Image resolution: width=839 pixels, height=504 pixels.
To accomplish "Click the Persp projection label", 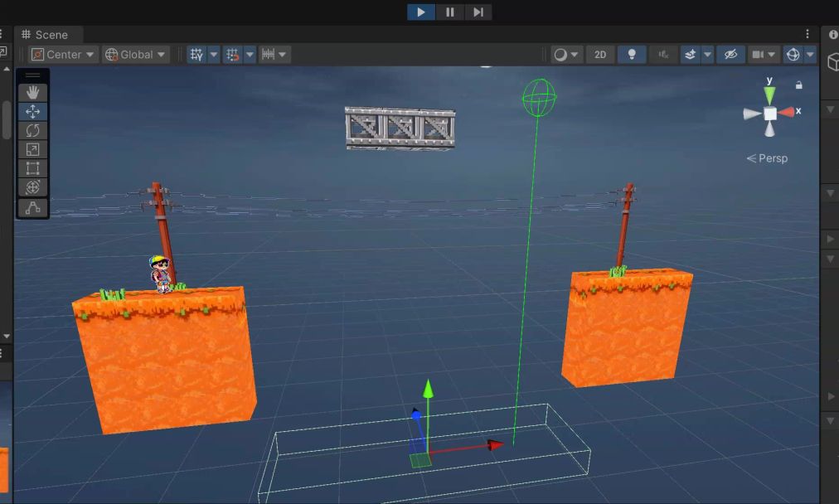I will point(768,158).
